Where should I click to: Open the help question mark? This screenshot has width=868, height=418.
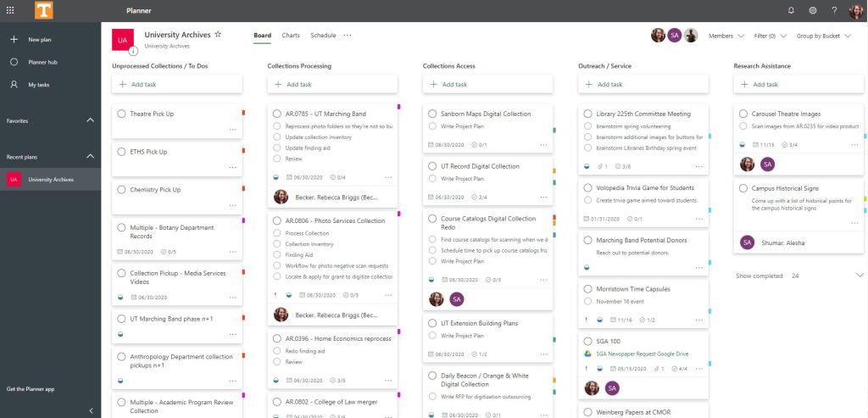click(x=834, y=10)
